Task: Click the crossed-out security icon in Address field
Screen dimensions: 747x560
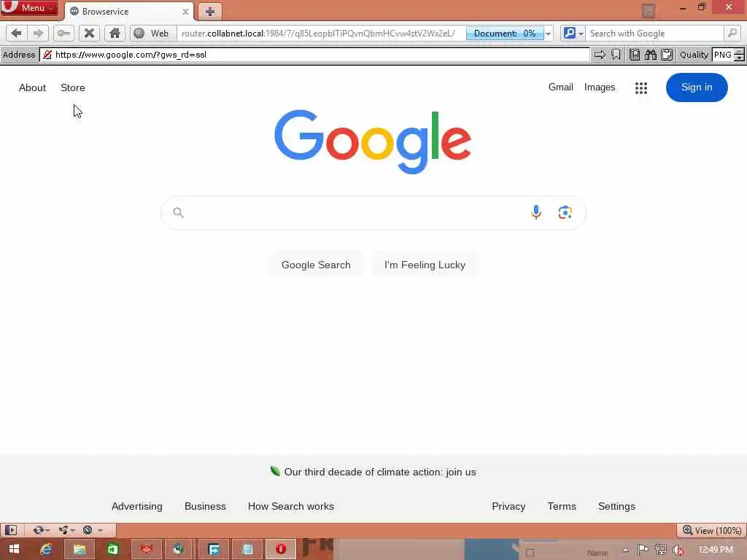Action: click(x=47, y=55)
